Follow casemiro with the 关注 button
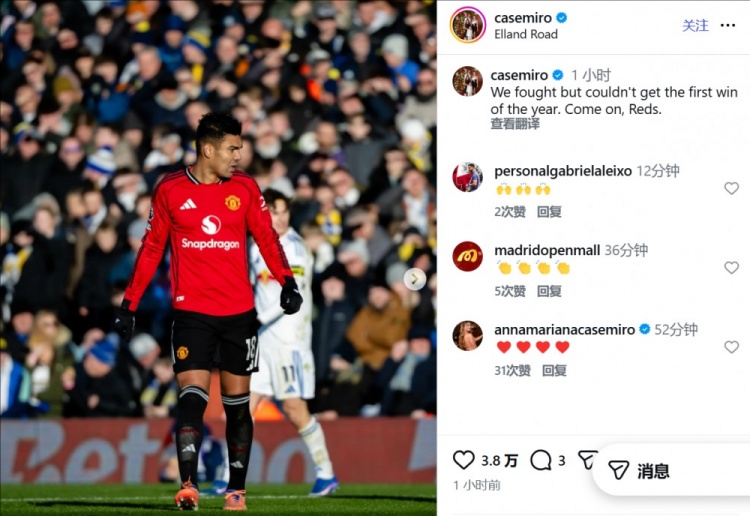The image size is (750, 516). [695, 25]
